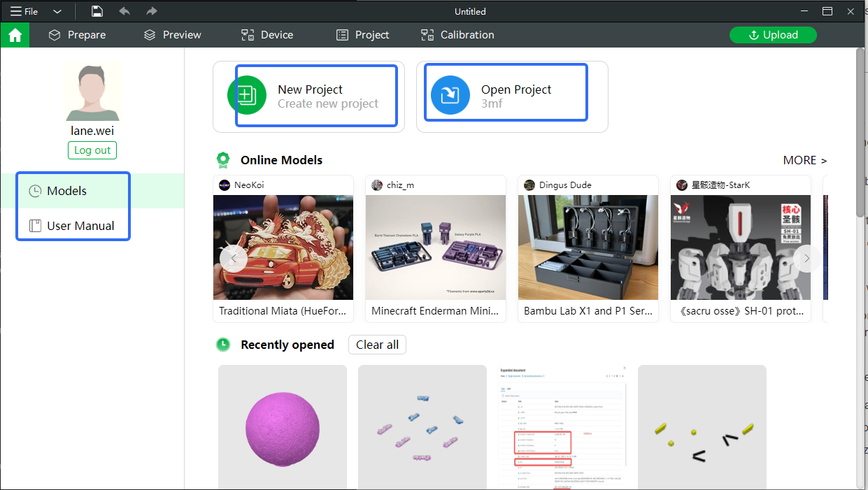Go to the green Home icon
Viewport: 868px width, 490px height.
(15, 35)
